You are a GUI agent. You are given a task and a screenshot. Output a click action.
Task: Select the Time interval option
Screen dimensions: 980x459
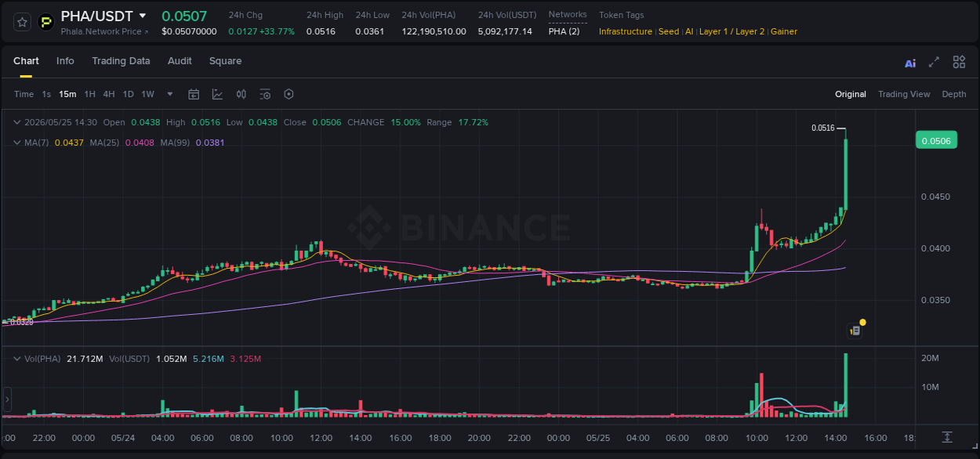point(24,94)
